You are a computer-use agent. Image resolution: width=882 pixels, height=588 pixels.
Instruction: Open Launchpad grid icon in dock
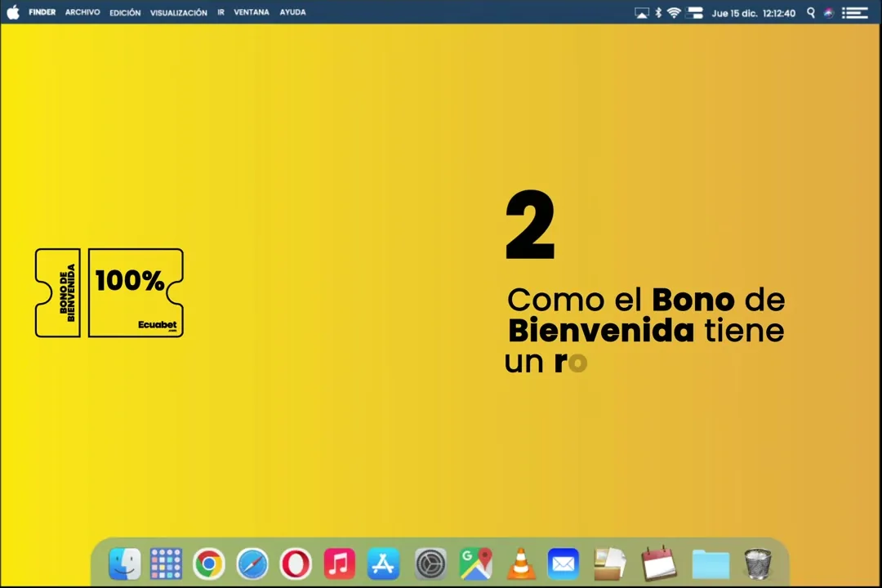tap(166, 563)
